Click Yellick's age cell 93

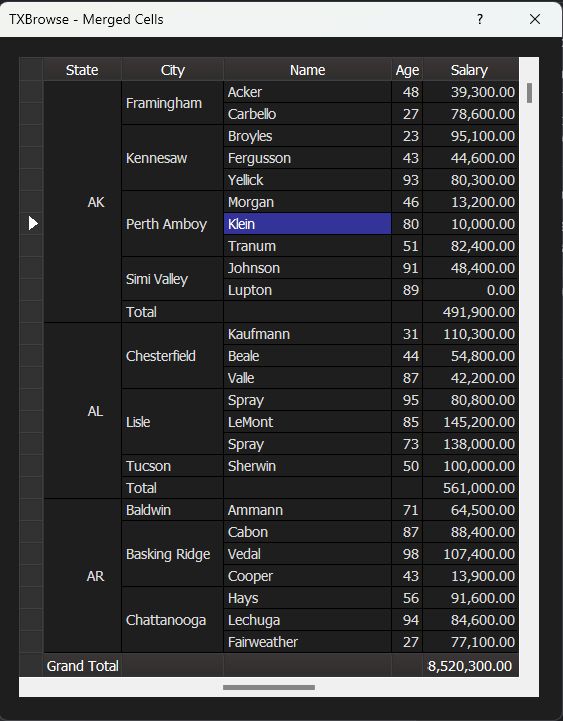[407, 180]
